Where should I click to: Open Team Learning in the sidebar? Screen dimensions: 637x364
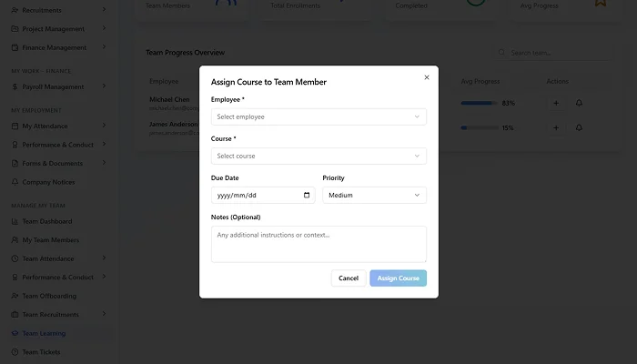pyautogui.click(x=44, y=333)
